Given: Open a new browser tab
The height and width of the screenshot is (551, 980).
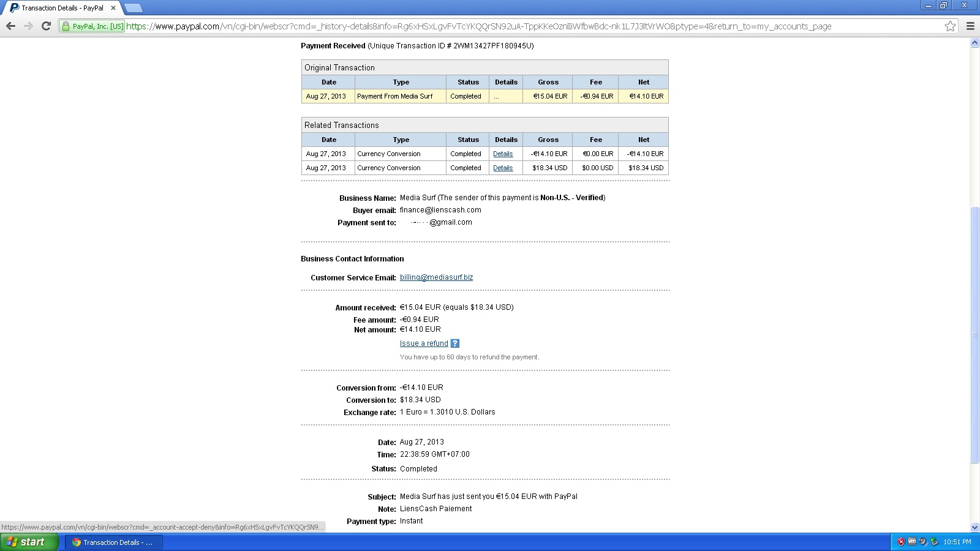Looking at the screenshot, I should tap(133, 8).
